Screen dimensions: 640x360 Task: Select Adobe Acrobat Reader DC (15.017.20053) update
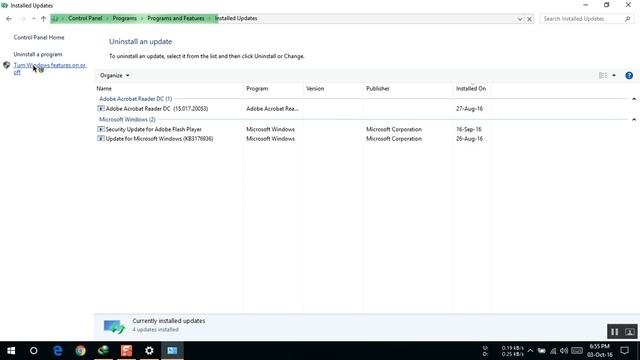157,109
